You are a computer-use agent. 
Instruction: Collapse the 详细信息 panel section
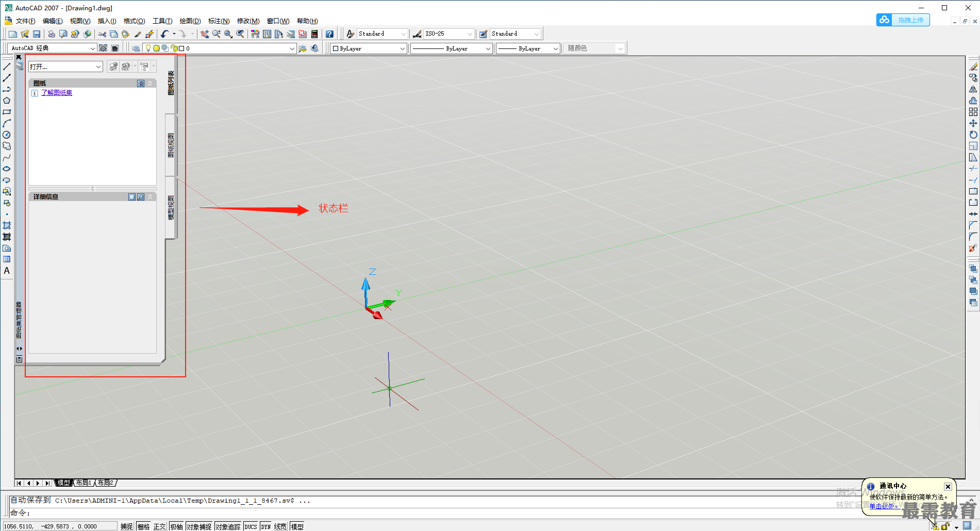click(x=150, y=197)
